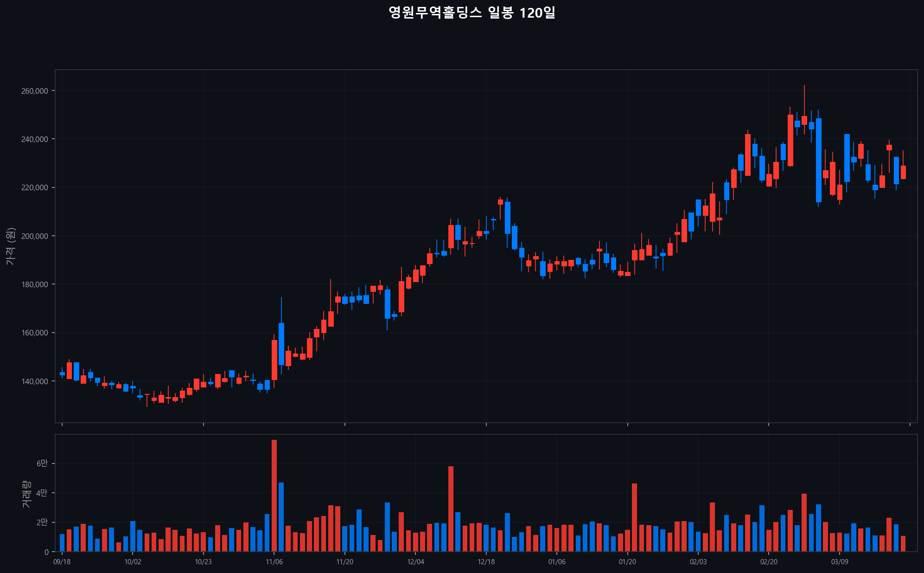Viewport: 924px width, 573px height.
Task: Click the chart title 영원무역홀딩스 일봉 120일
Action: 472,13
